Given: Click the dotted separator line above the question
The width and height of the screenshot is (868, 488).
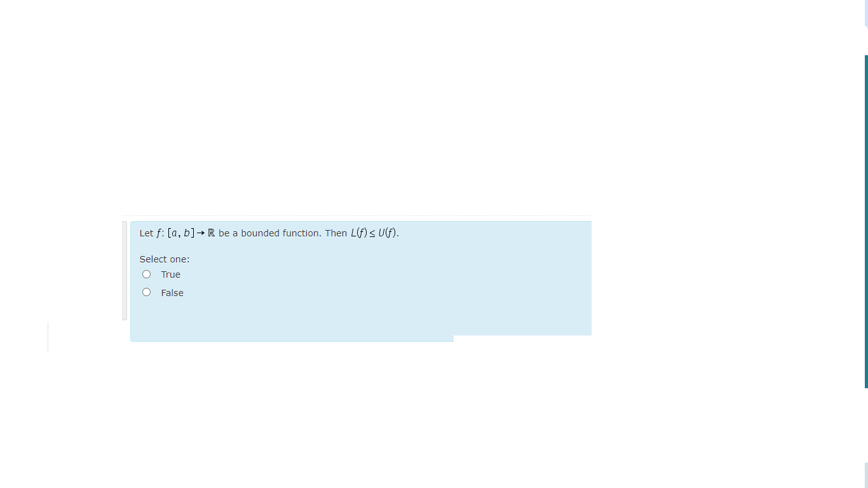Looking at the screenshot, I should pyautogui.click(x=356, y=215).
